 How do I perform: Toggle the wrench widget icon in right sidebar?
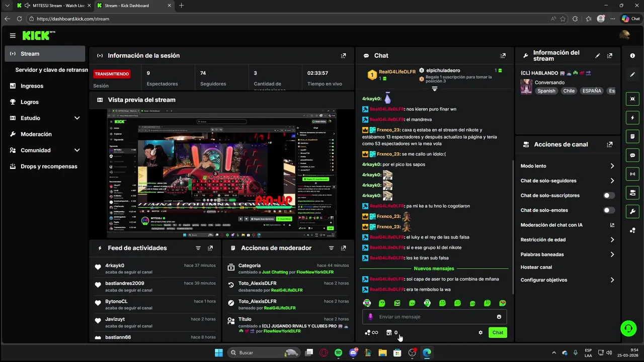point(632,211)
